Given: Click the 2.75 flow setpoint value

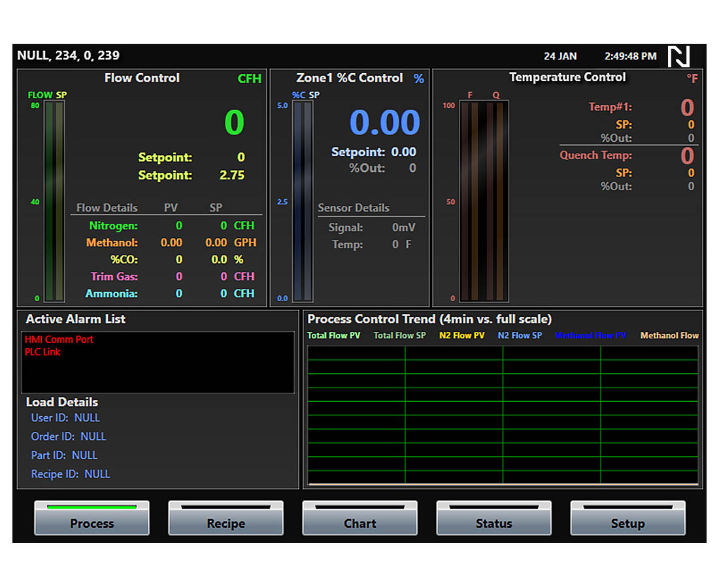Looking at the screenshot, I should 232,176.
